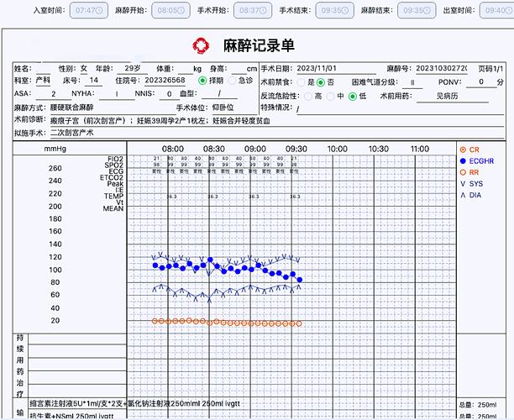Click 手术体位 field 仰卧位

[233, 108]
